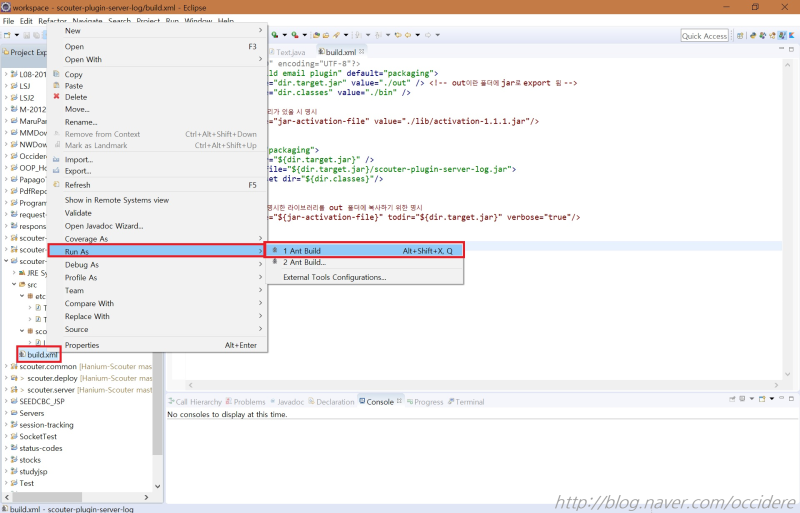Click the Console view maximize icon
The image size is (800, 513).
pos(791,398)
